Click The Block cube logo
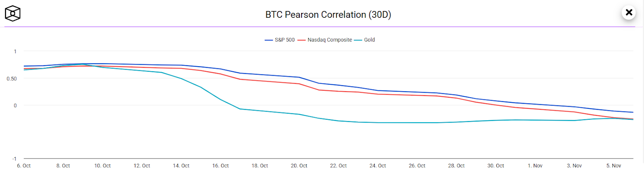 pos(12,13)
